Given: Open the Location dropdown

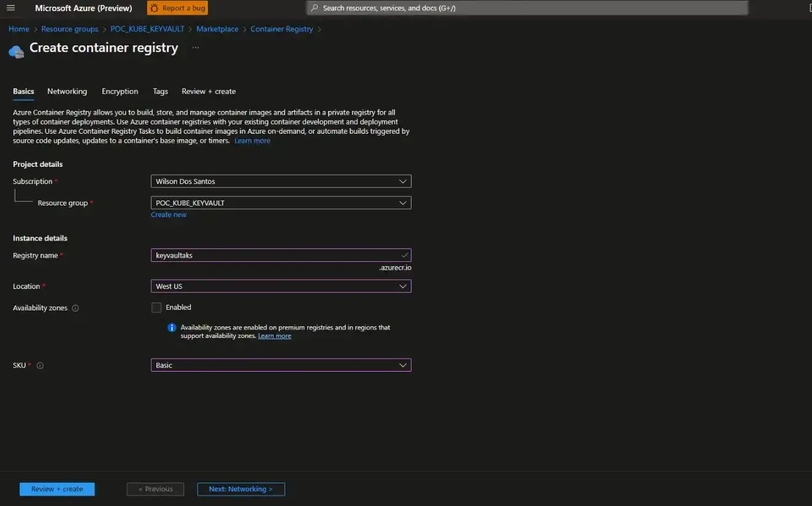Looking at the screenshot, I should click(x=281, y=286).
